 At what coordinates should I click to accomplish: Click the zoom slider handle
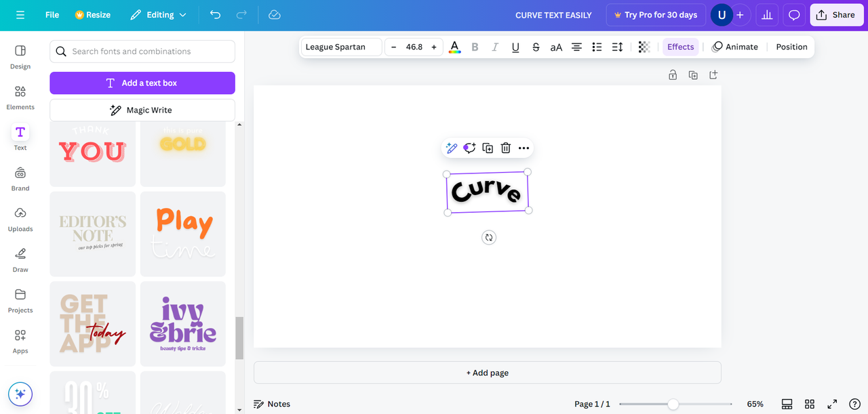(x=673, y=404)
